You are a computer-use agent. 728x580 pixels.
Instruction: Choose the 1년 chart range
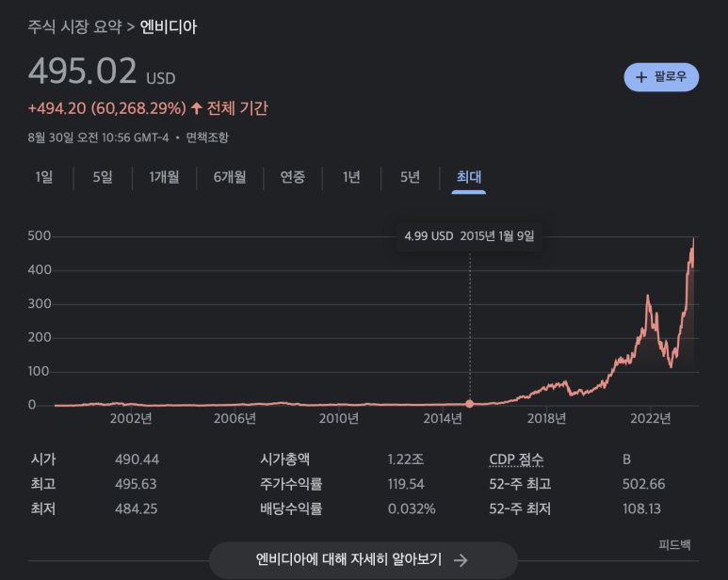pos(351,177)
